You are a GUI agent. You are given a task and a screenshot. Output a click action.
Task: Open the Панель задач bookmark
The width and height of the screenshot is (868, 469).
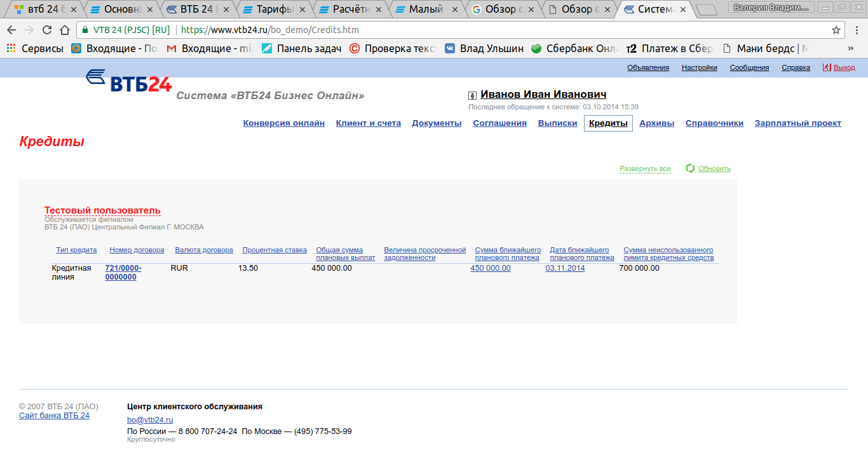[x=301, y=48]
